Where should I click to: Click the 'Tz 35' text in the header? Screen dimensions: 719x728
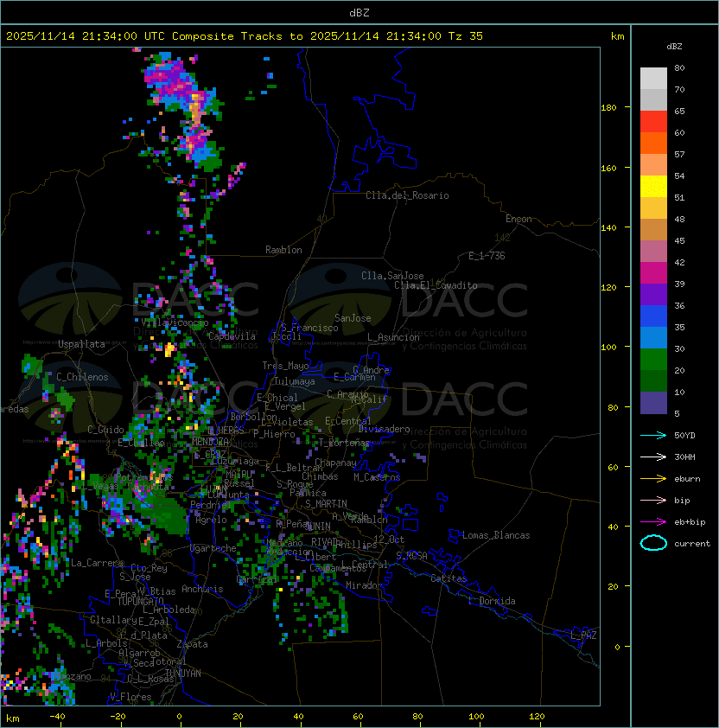[466, 36]
